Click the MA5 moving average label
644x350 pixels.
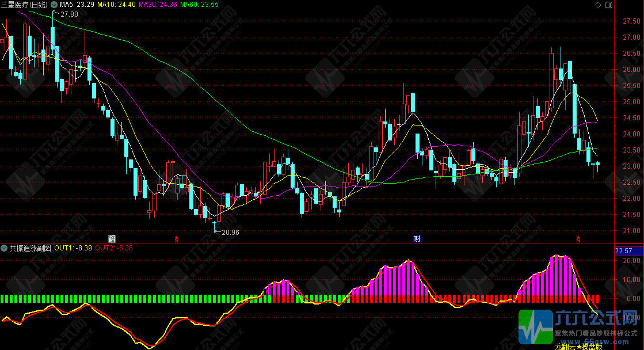[77, 5]
